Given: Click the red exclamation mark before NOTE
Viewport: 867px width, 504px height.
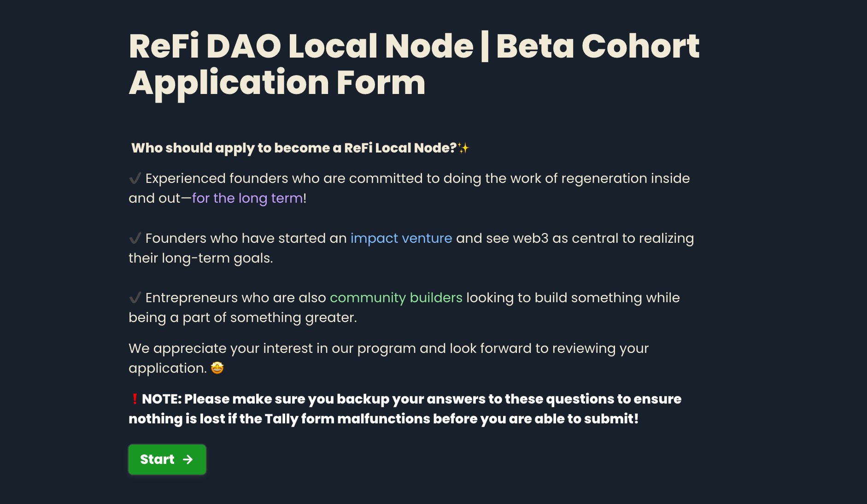Looking at the screenshot, I should 135,399.
